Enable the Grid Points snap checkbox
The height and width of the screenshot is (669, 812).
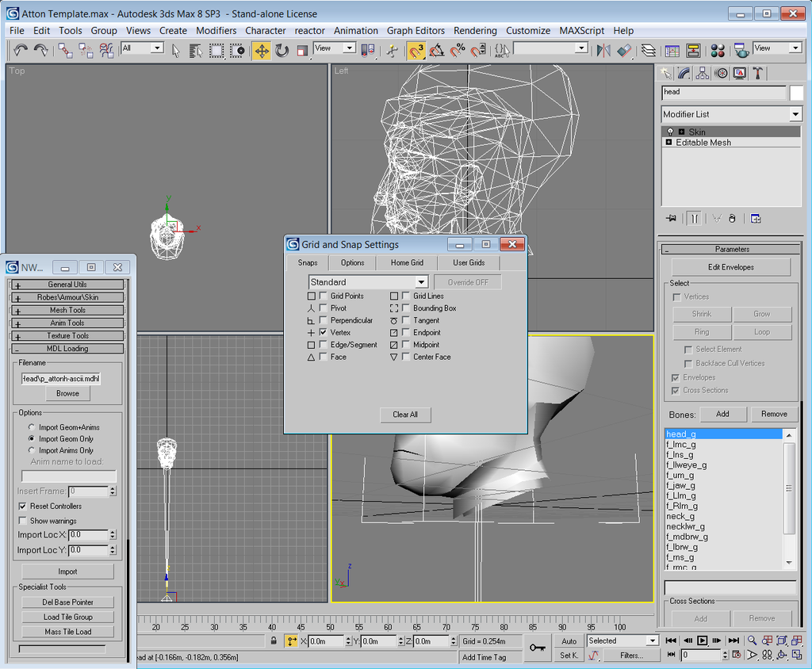point(324,296)
